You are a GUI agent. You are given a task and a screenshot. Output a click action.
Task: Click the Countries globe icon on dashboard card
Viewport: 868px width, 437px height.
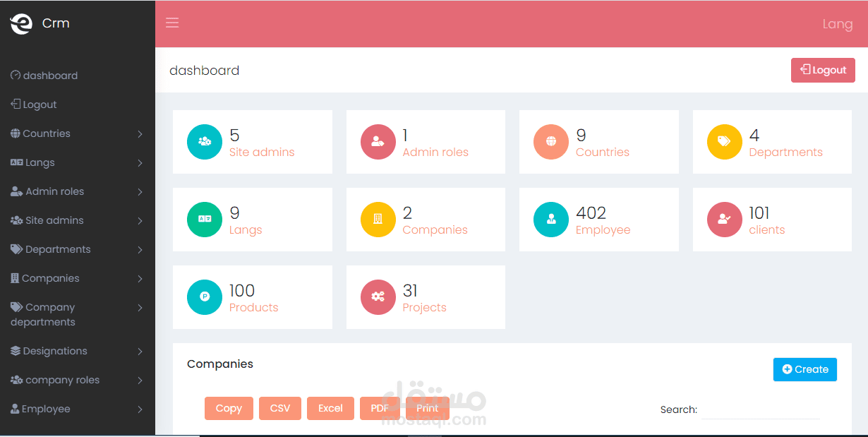550,142
